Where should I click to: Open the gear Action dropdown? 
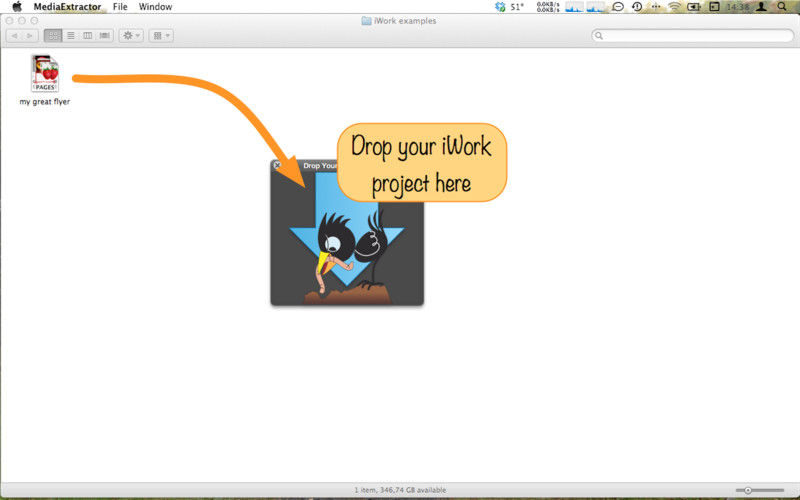click(131, 35)
